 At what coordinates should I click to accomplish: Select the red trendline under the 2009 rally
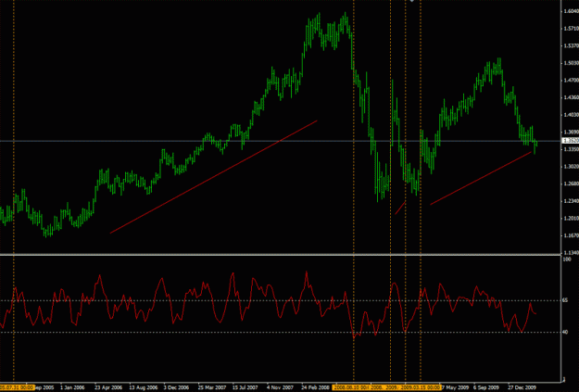[481, 178]
